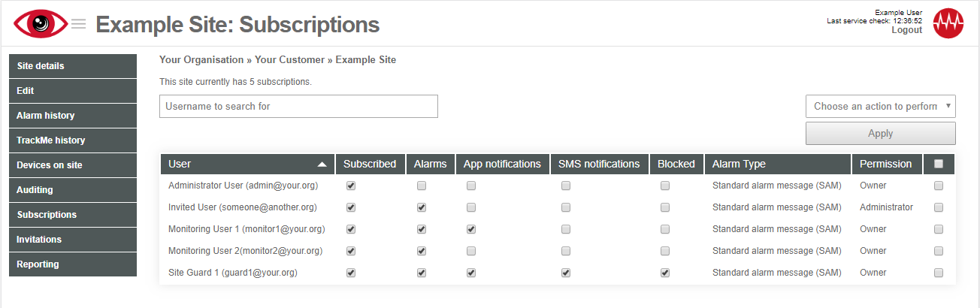980x308 pixels.
Task: Open Site details in sidebar
Action: [x=73, y=66]
